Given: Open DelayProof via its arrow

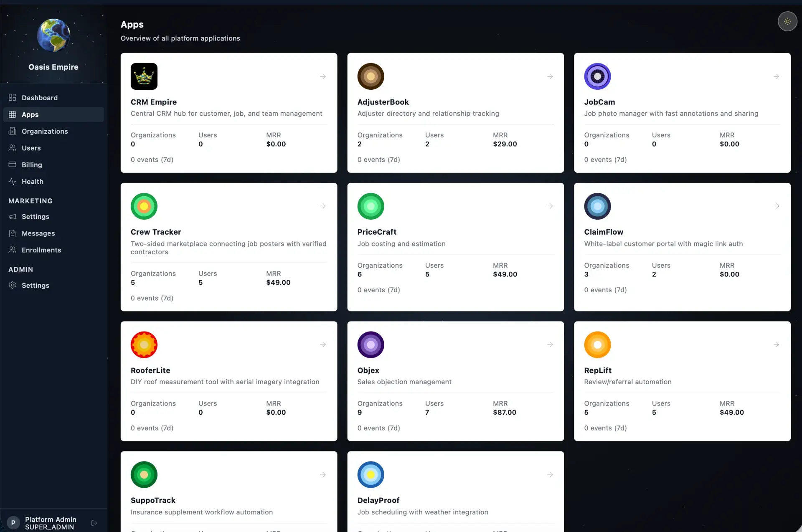Looking at the screenshot, I should 550,475.
